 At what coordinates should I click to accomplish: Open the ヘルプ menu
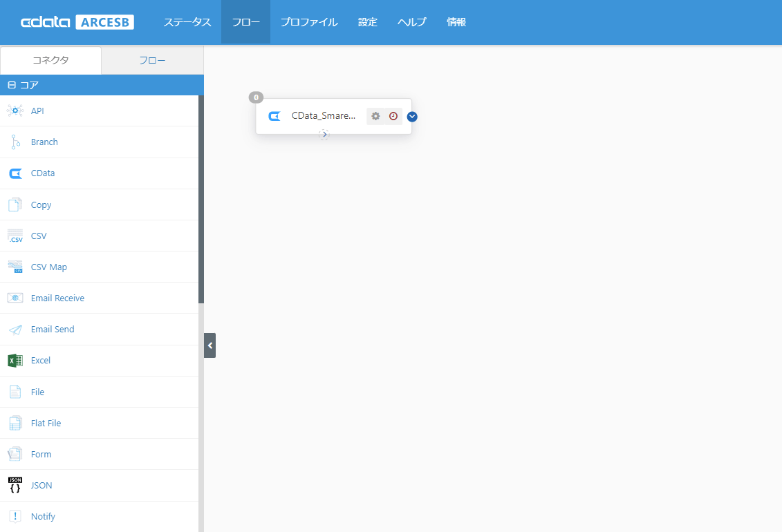[412, 22]
